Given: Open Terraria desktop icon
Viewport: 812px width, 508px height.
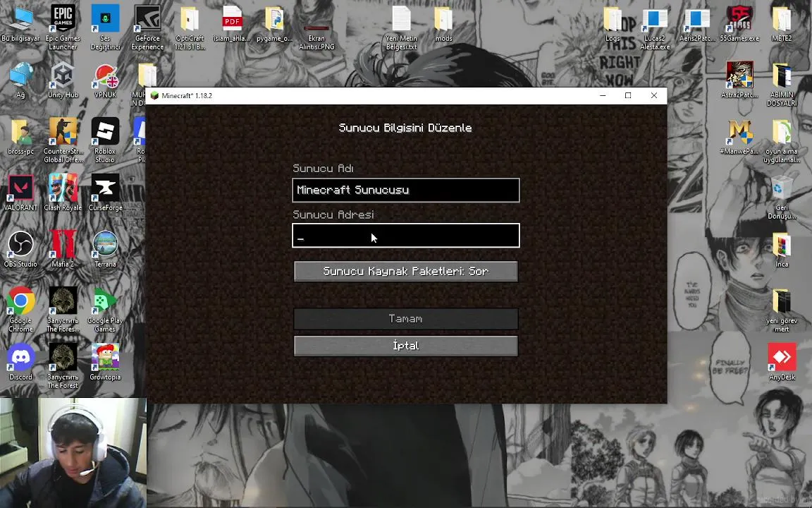Looking at the screenshot, I should 105,249.
